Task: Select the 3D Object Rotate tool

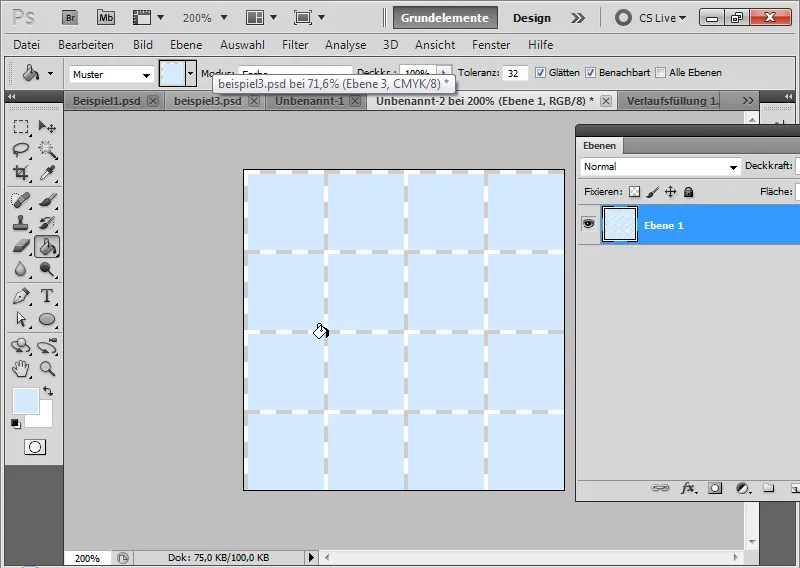Action: 21,346
